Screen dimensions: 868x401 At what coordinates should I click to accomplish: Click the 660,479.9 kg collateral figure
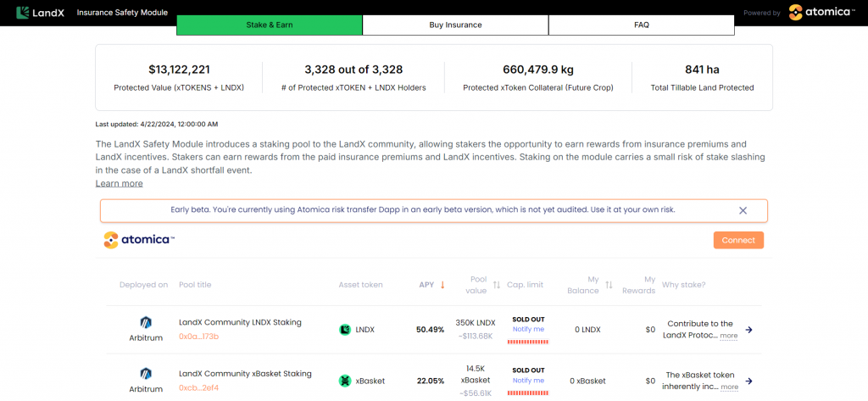[538, 70]
